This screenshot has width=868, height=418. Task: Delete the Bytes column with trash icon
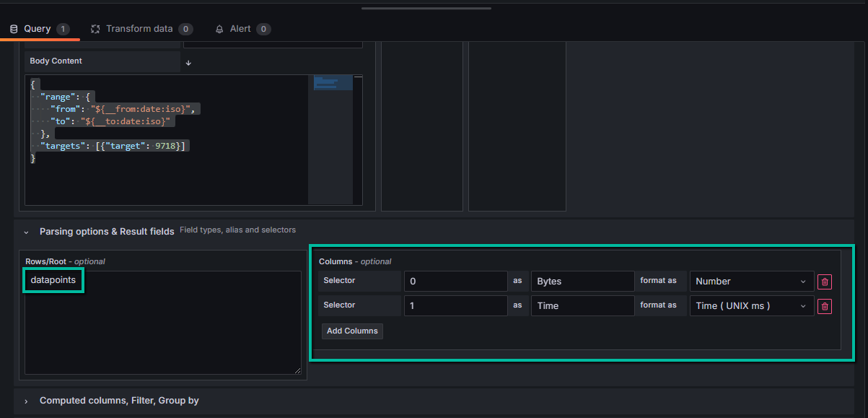pos(825,282)
